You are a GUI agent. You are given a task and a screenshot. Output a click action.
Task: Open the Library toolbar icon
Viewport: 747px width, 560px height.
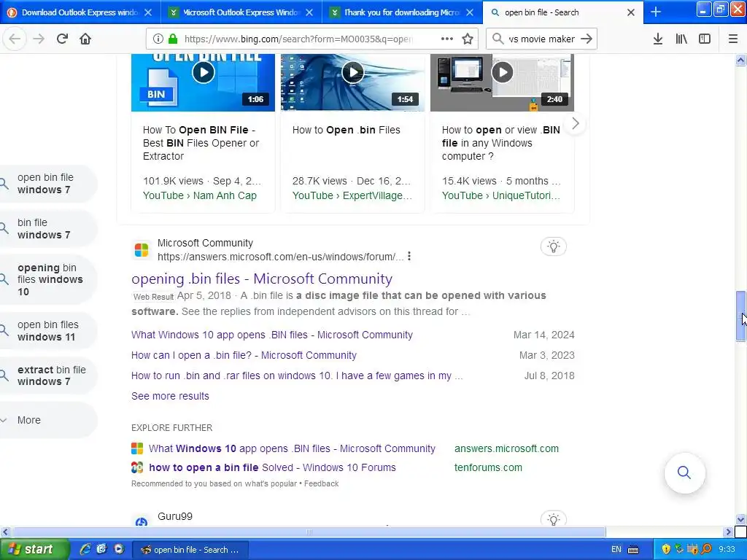[x=681, y=39]
